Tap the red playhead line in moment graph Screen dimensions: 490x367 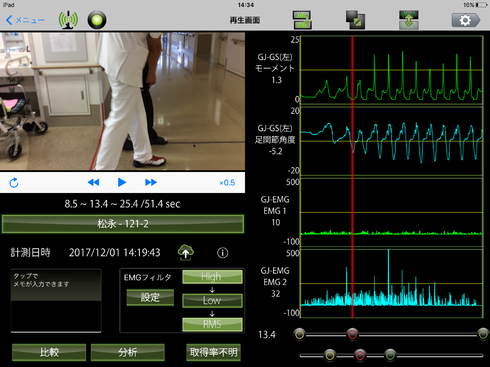[x=352, y=70]
